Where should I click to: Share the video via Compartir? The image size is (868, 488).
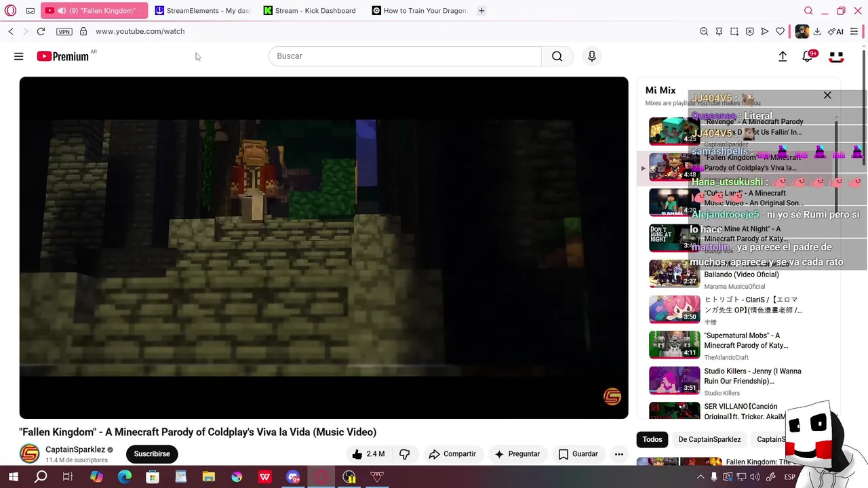(452, 454)
